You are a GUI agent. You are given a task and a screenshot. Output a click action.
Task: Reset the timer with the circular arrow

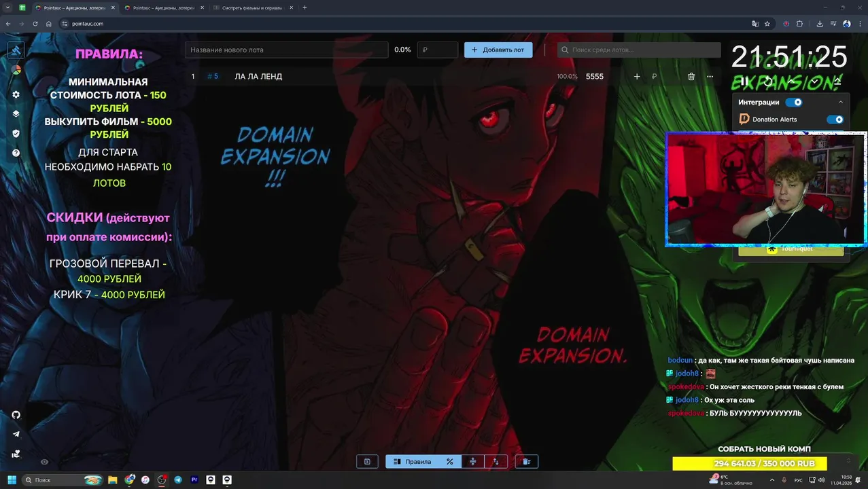[768, 81]
